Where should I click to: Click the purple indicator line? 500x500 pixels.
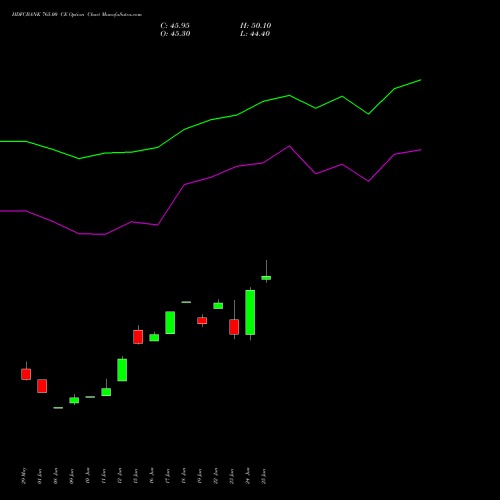(211, 178)
